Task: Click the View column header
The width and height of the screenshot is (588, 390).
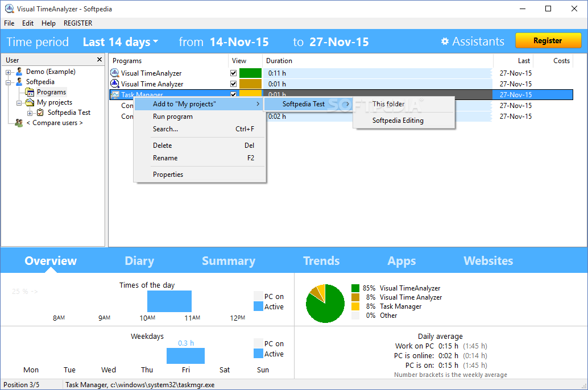Action: 245,61
